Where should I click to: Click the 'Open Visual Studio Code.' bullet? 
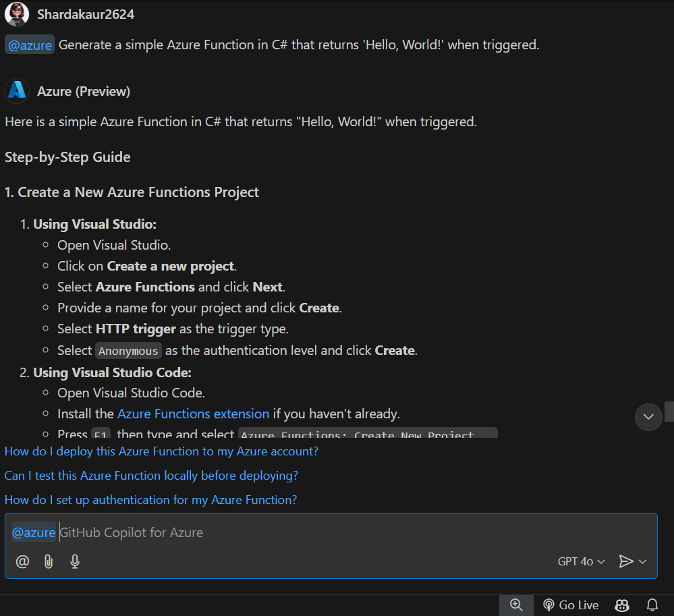[131, 393]
